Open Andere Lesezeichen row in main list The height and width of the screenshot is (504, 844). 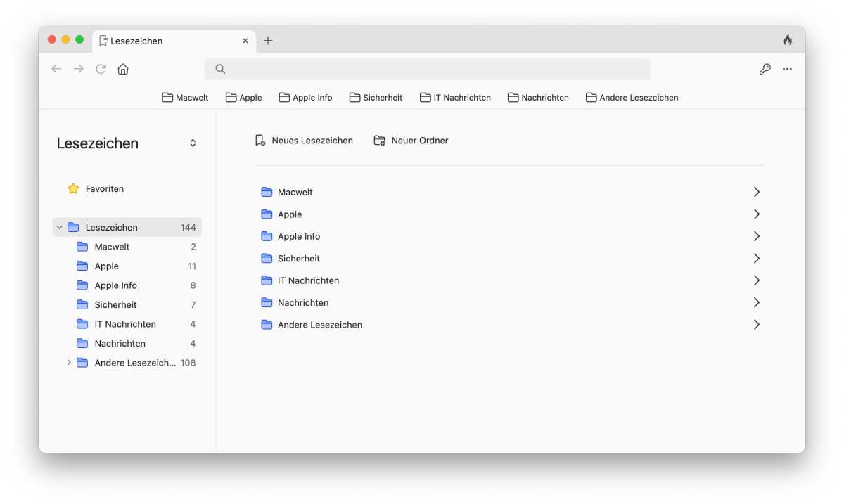pos(511,325)
